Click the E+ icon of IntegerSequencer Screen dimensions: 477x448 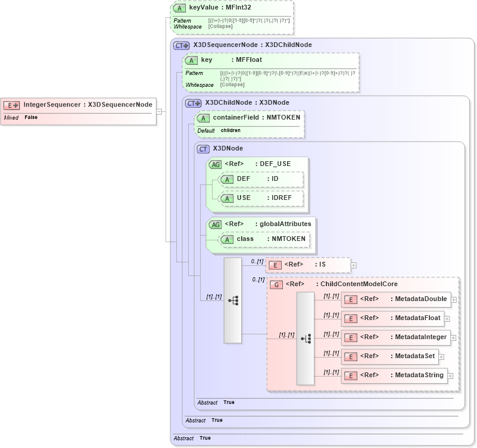(x=11, y=105)
